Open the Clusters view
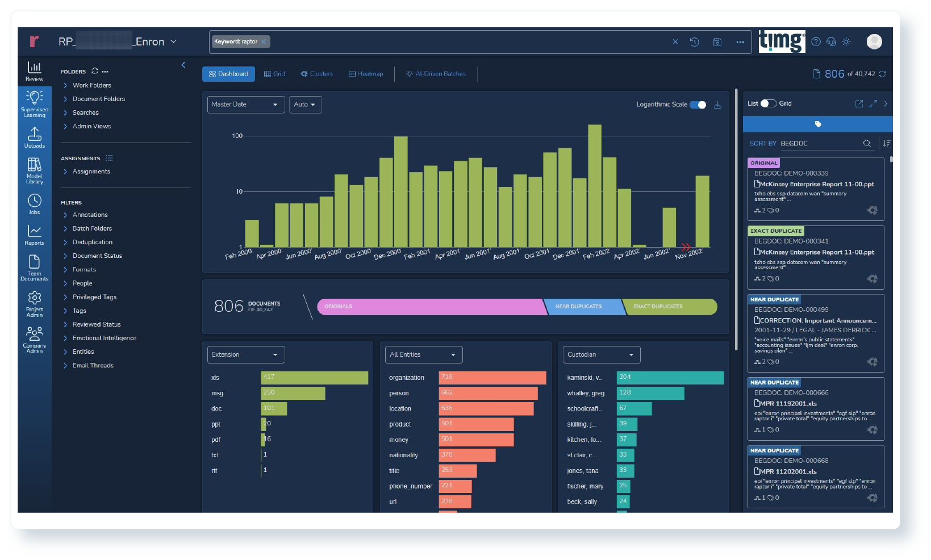931x560 pixels. pos(316,74)
